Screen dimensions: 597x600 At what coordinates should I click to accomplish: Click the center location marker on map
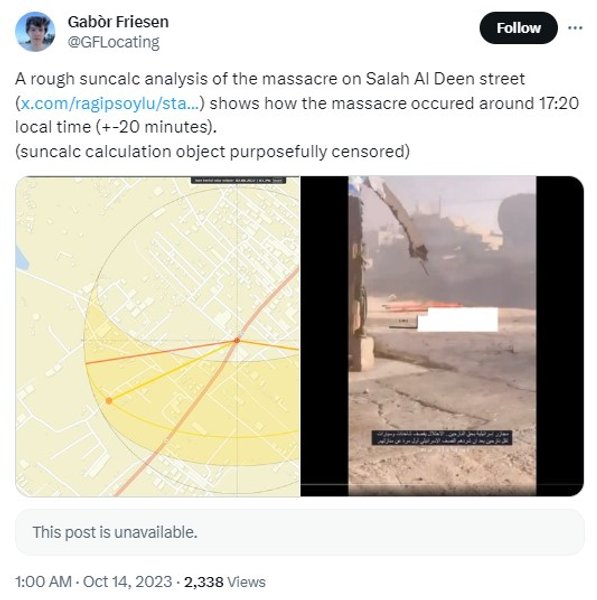coord(237,340)
